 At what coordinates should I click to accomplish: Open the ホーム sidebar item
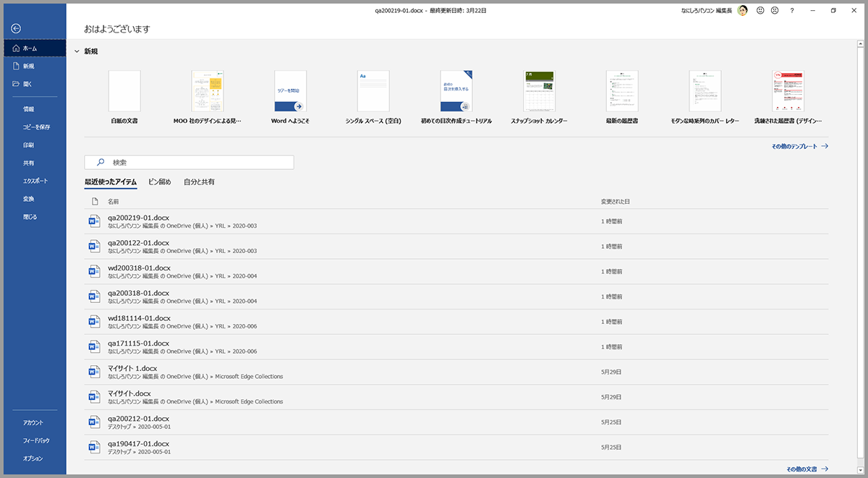(35, 48)
